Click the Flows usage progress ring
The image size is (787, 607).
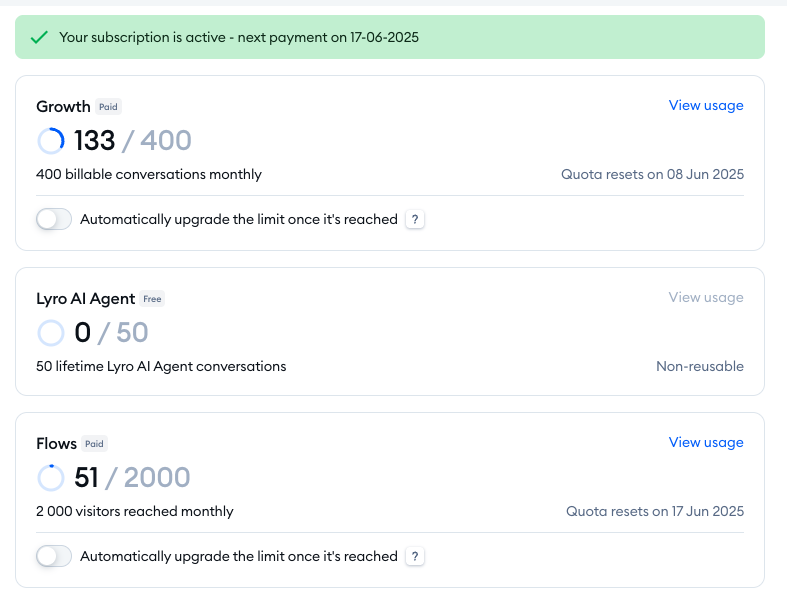tap(51, 477)
